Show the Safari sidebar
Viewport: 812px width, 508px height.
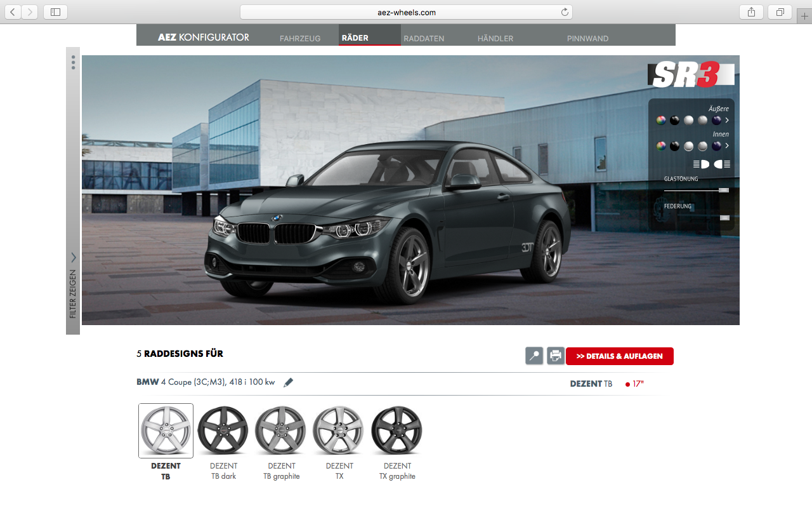pyautogui.click(x=56, y=11)
